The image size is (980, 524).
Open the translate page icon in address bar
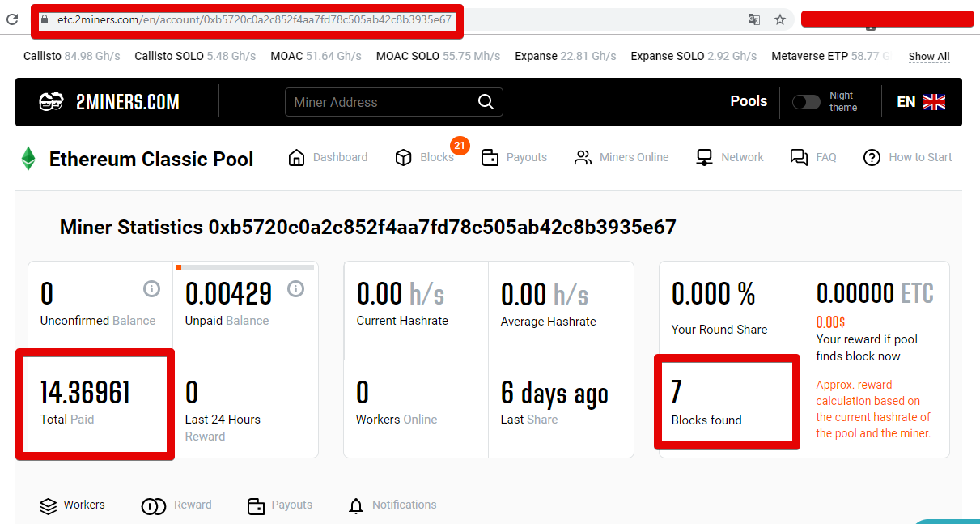point(754,19)
